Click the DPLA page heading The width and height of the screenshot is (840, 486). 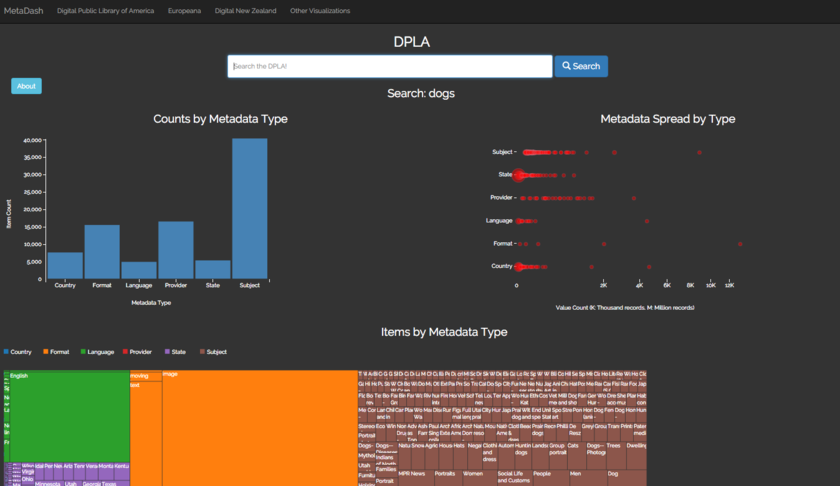click(x=411, y=42)
